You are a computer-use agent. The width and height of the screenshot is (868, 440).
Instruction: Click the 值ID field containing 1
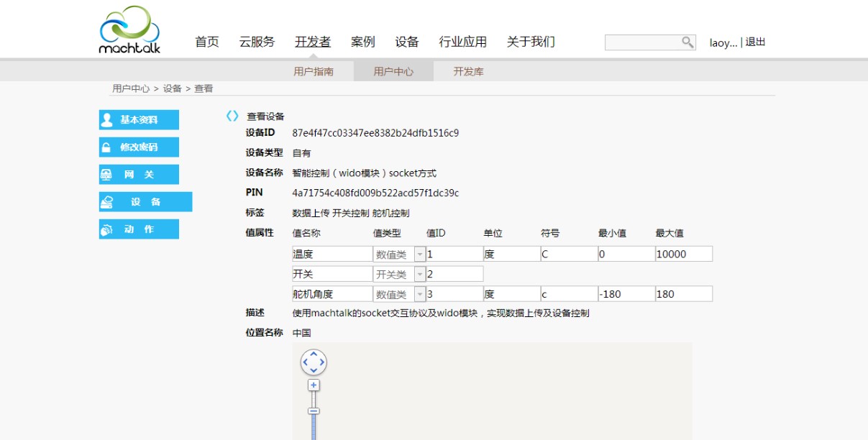pyautogui.click(x=454, y=254)
